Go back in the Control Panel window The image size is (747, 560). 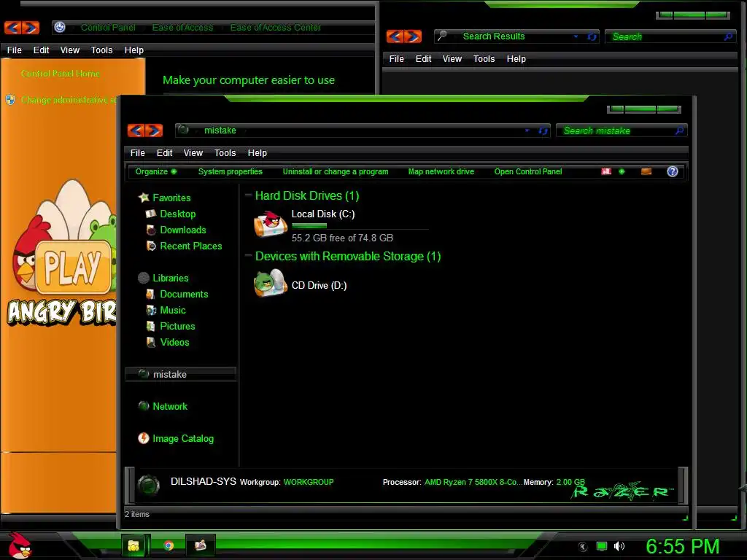point(13,28)
